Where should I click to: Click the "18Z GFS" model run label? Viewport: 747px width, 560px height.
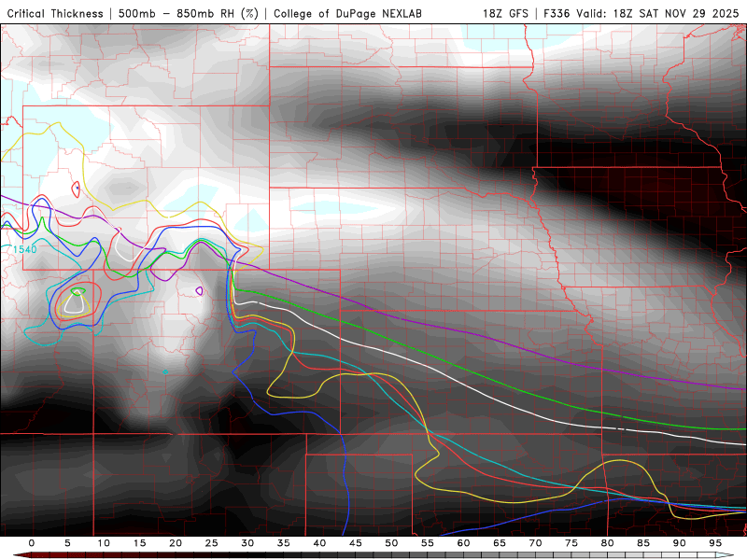click(505, 13)
